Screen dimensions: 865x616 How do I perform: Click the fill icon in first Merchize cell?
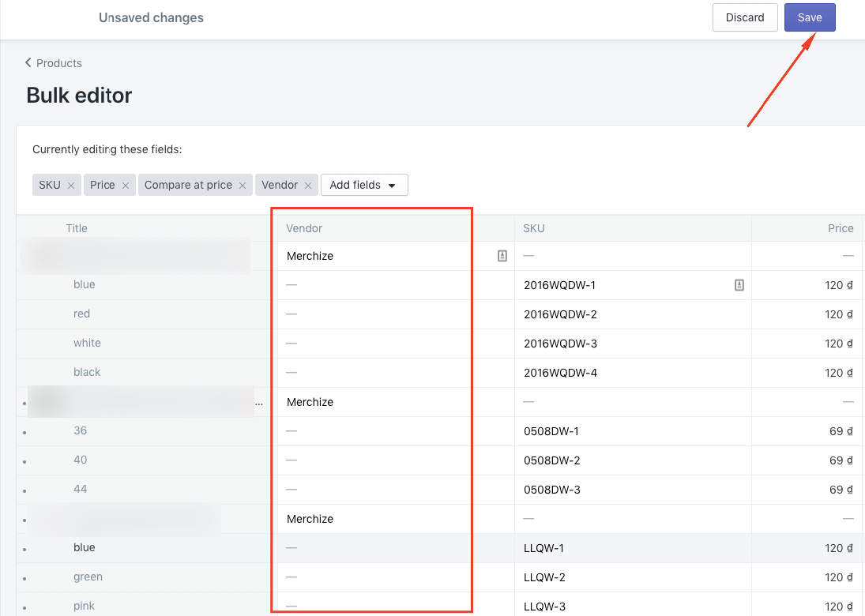pos(502,256)
